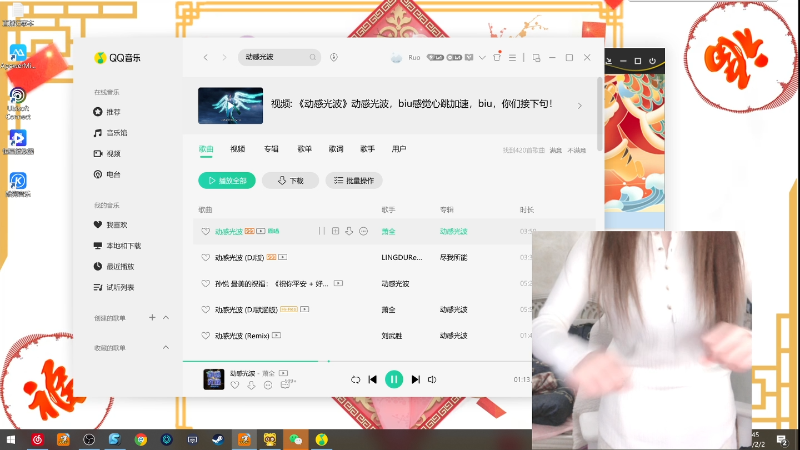The image size is (800, 450).
Task: Switch to the 专辑 tab
Action: click(x=271, y=149)
